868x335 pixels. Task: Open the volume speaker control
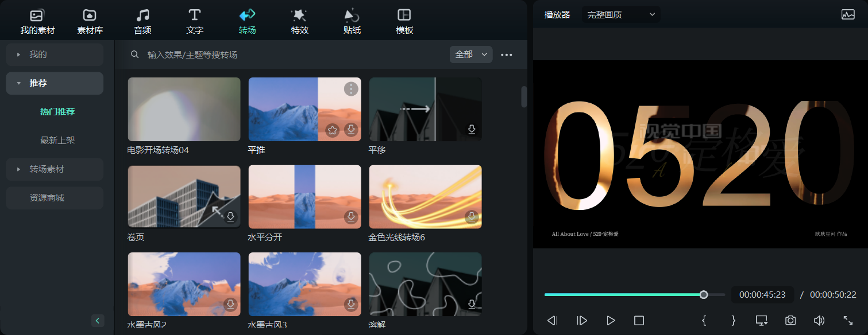click(819, 321)
